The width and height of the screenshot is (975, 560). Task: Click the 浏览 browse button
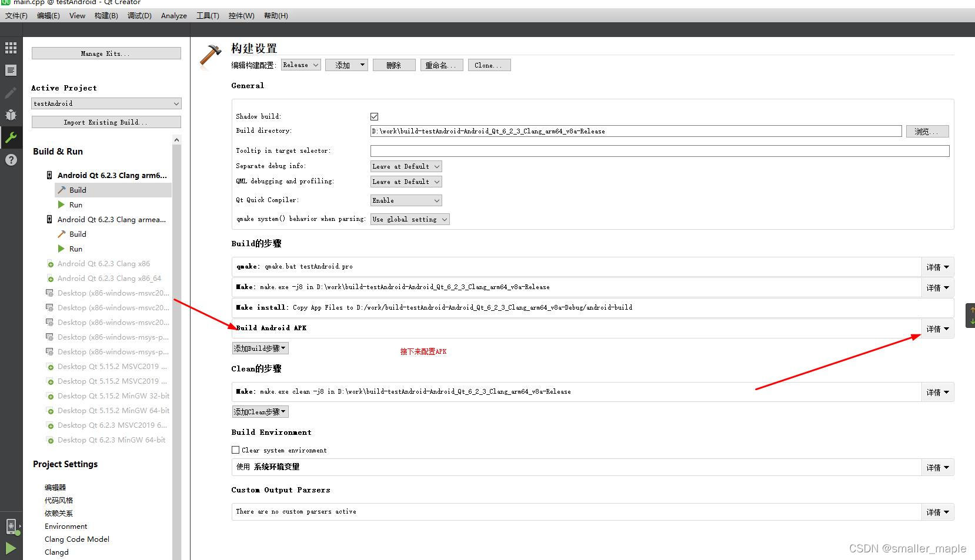coord(927,132)
